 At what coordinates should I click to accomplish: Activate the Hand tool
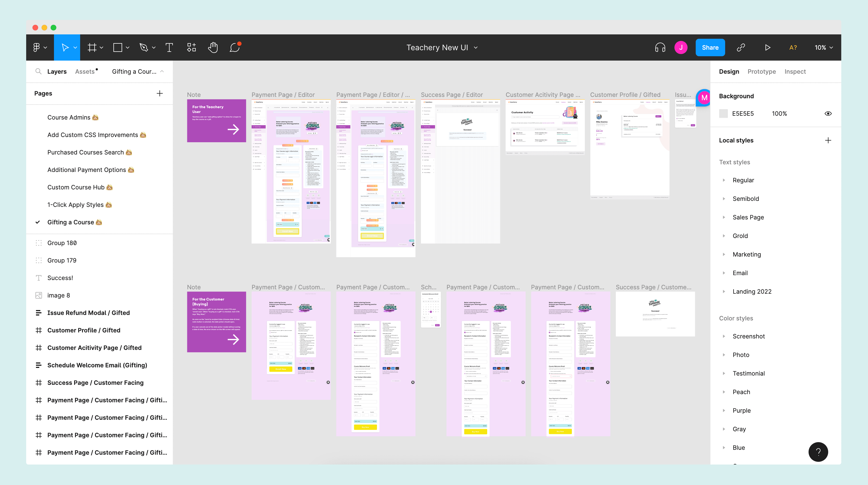tap(213, 47)
